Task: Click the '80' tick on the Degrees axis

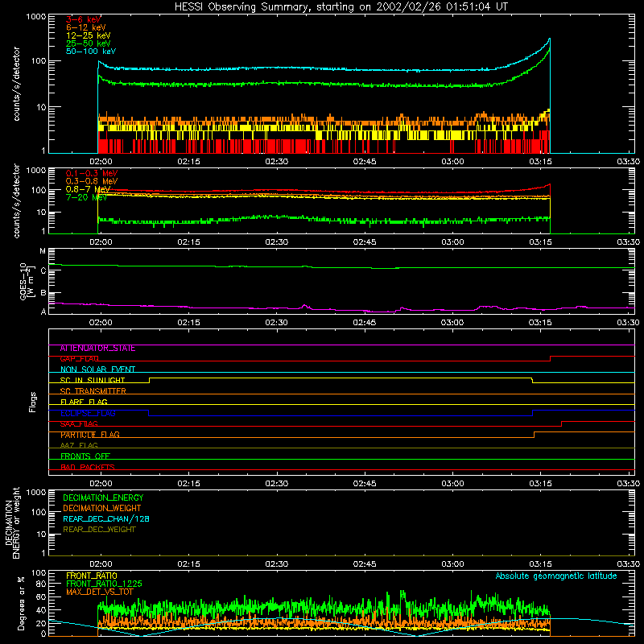Action: [x=41, y=584]
